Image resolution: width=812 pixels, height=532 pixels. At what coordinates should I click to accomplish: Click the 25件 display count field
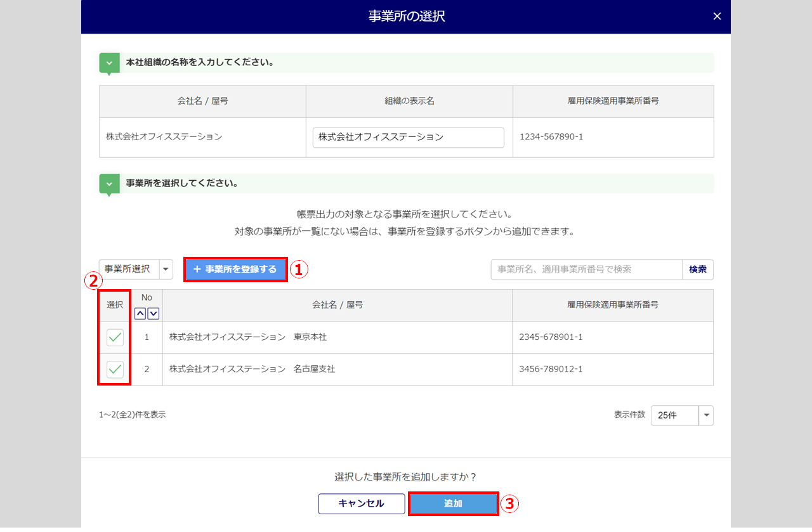(674, 415)
